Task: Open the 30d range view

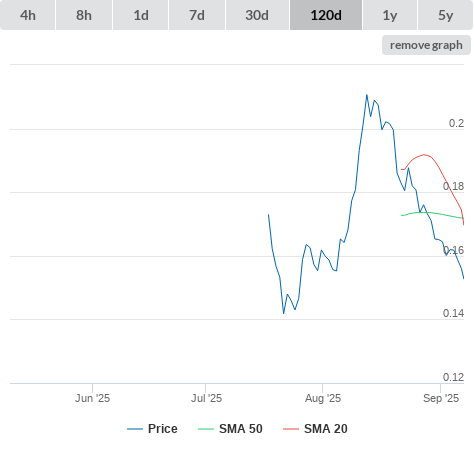Action: [x=257, y=15]
